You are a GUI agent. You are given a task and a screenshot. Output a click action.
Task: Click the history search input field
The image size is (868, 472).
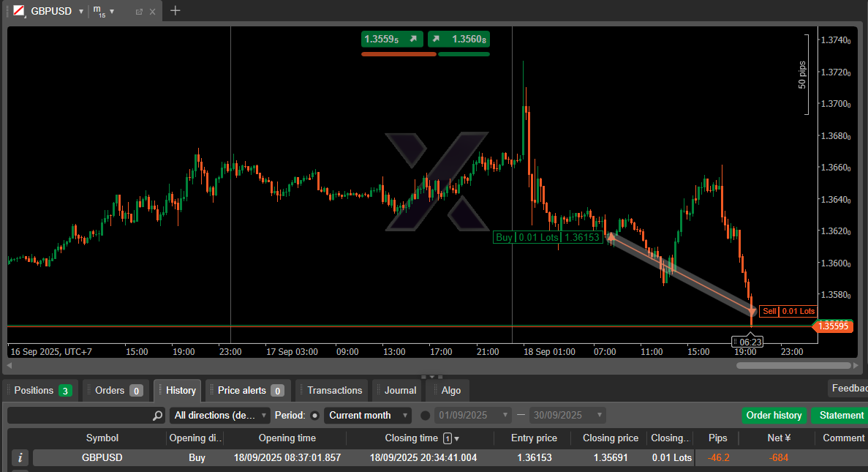(x=79, y=416)
